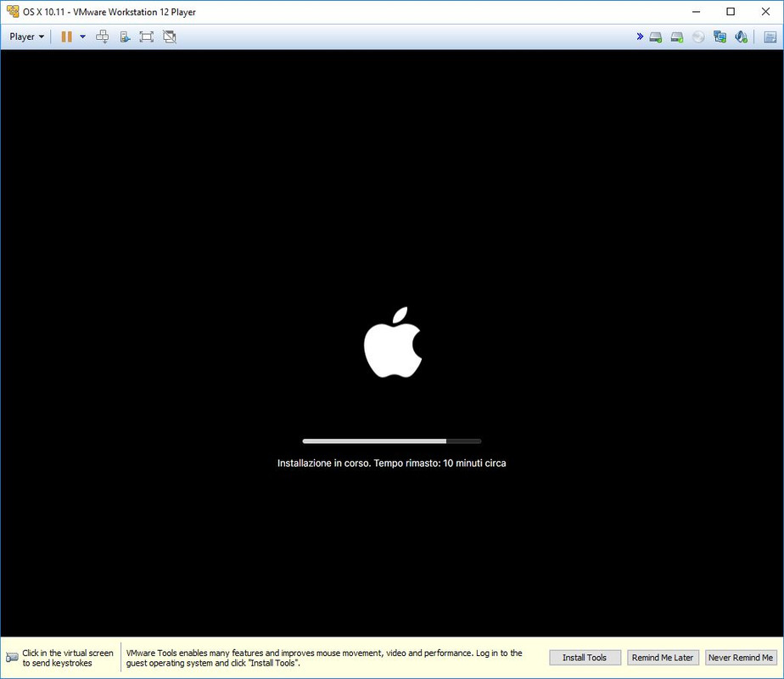
Task: Click the second hard disk device icon
Action: click(x=677, y=37)
